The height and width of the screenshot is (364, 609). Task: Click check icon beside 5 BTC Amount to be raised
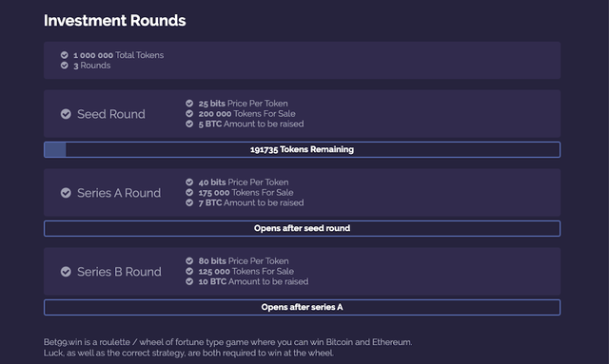coord(189,124)
